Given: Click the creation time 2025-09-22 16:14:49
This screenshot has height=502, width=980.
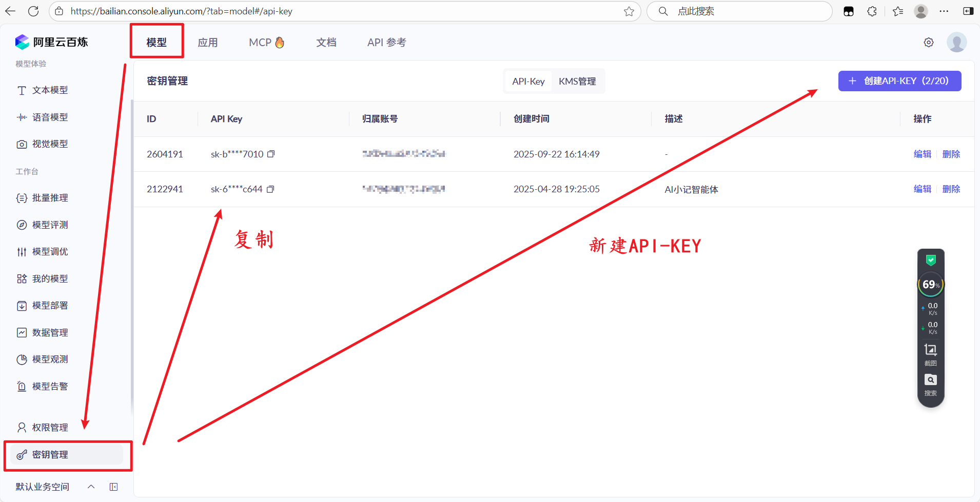Looking at the screenshot, I should 557,154.
